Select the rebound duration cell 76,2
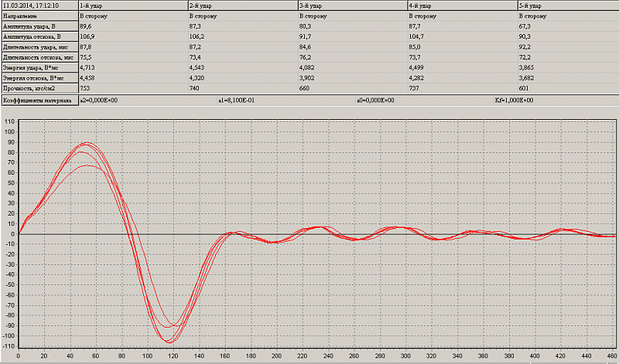Image resolution: width=619 pixels, height=364 pixels. [306, 58]
